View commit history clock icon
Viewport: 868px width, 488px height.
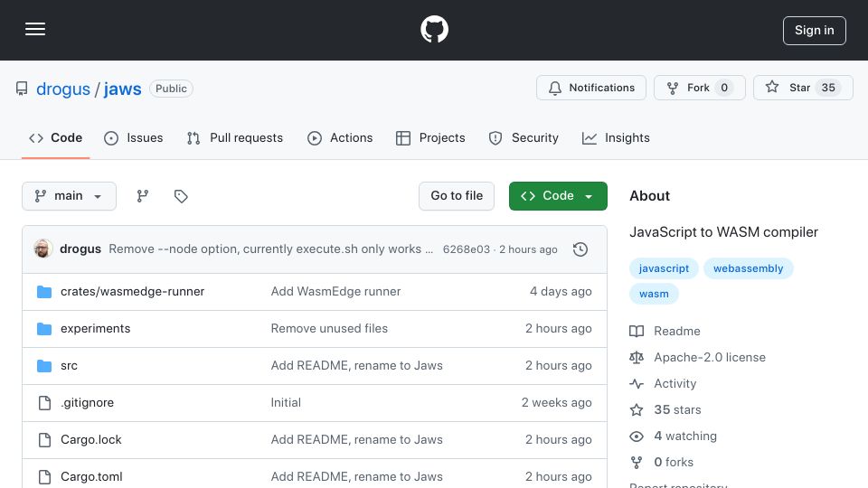[580, 249]
